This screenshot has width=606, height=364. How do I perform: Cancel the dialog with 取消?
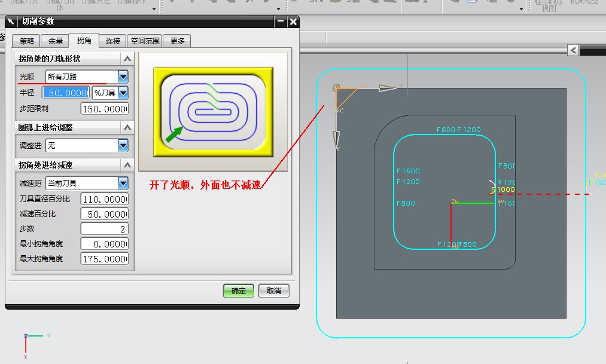point(273,290)
